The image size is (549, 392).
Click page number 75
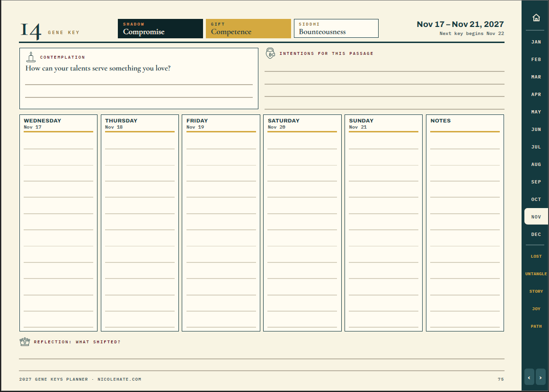pyautogui.click(x=501, y=379)
